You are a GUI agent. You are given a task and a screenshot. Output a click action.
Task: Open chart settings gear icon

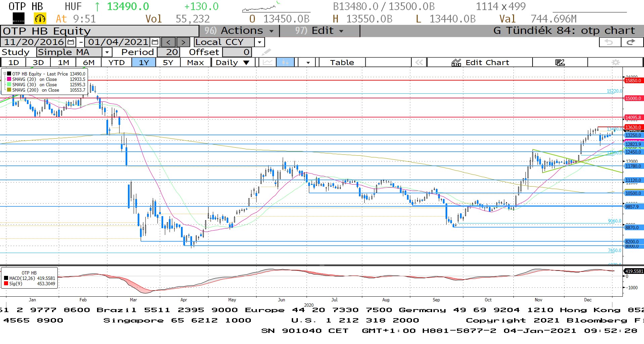(615, 62)
